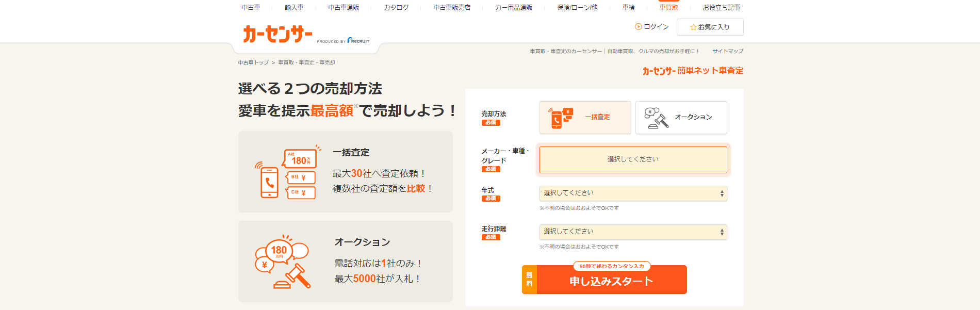980x310 pixels.
Task: Click the star icon in お気に入り button
Action: click(693, 27)
